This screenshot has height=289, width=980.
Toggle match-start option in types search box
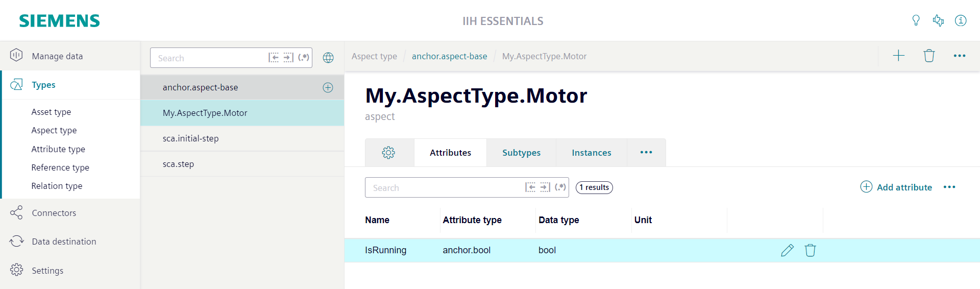pyautogui.click(x=274, y=58)
